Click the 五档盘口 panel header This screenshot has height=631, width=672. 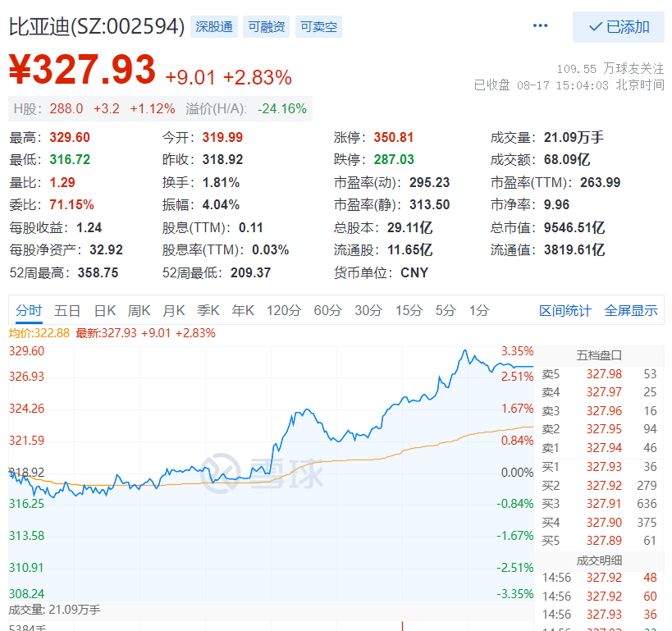pos(599,355)
